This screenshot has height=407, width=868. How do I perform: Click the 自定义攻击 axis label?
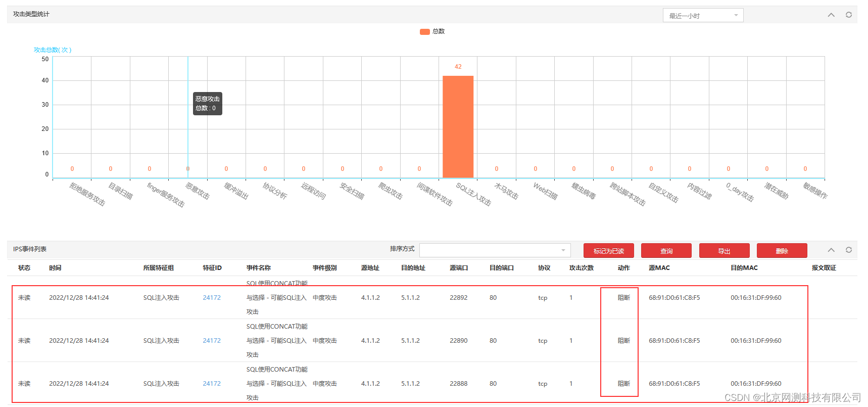(x=663, y=193)
